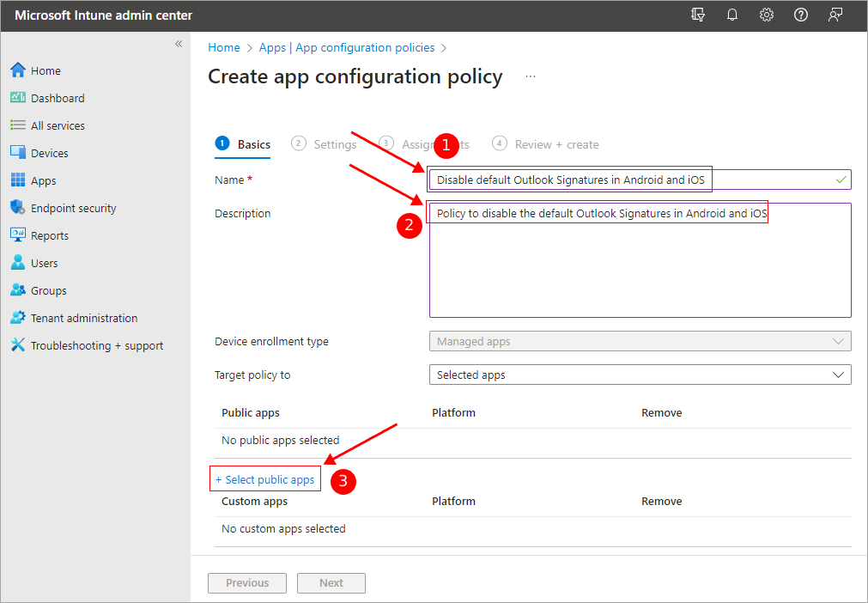Click the Next button
The image size is (868, 603).
331,582
